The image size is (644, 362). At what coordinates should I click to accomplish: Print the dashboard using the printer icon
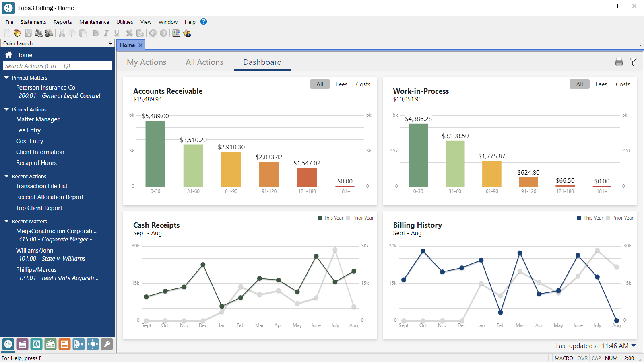[619, 62]
